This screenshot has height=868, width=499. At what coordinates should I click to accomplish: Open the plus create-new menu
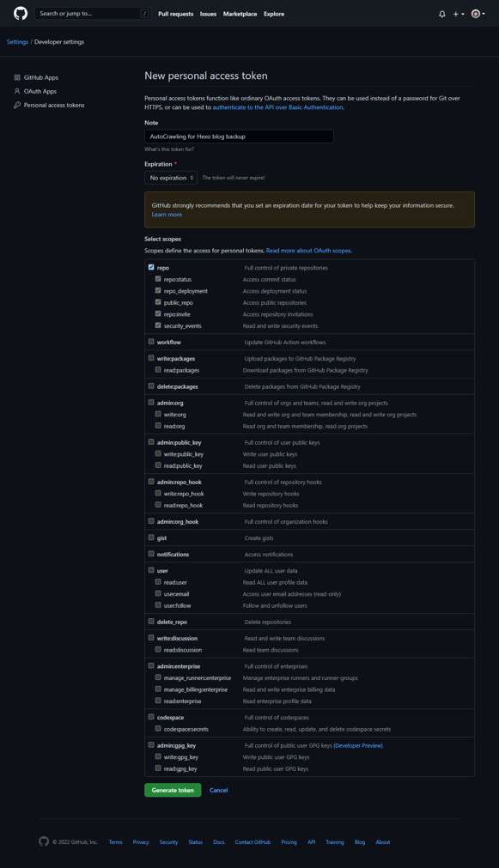[x=459, y=14]
